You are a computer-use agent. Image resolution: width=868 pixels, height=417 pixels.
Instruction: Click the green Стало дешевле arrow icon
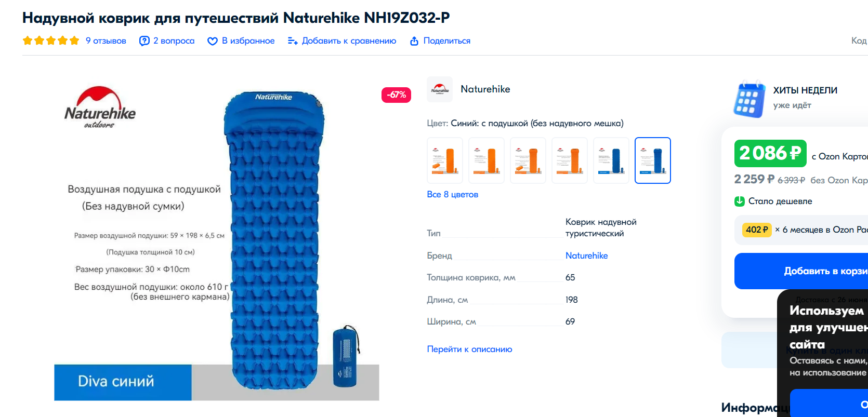pyautogui.click(x=740, y=201)
